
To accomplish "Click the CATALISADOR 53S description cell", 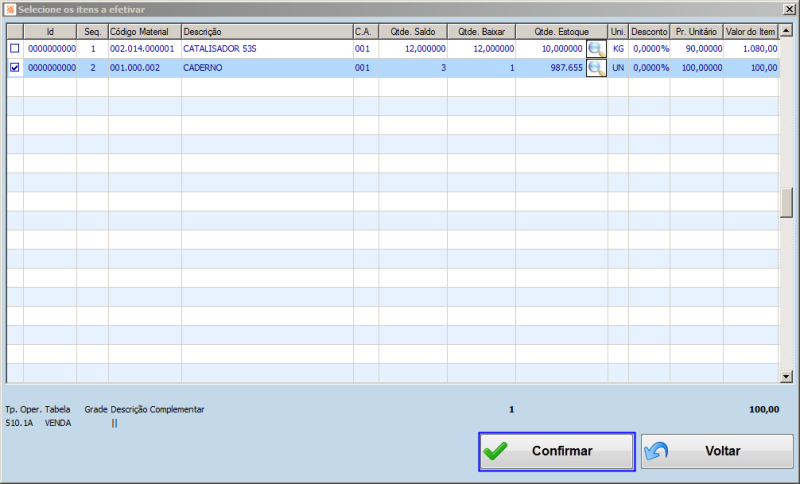I will [x=267, y=49].
